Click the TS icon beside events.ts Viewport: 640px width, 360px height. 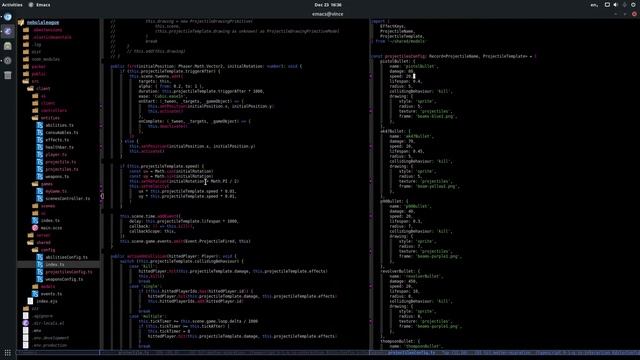[35, 294]
